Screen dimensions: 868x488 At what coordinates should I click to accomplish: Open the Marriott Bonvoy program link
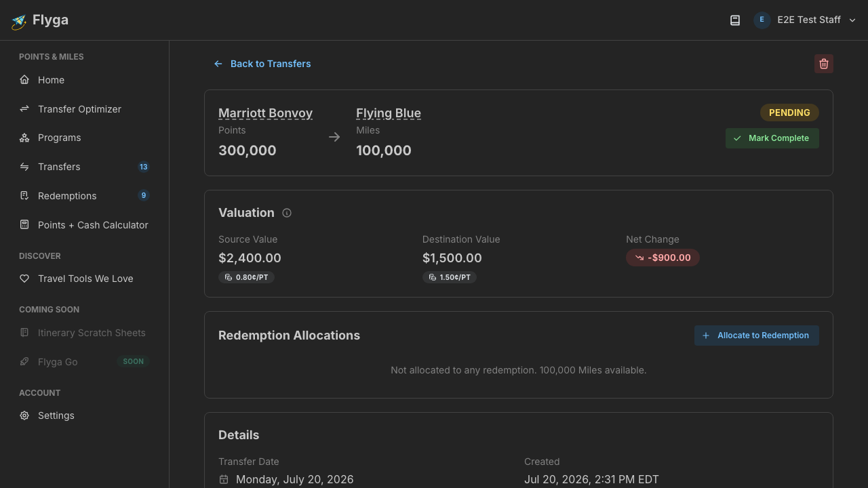click(265, 113)
